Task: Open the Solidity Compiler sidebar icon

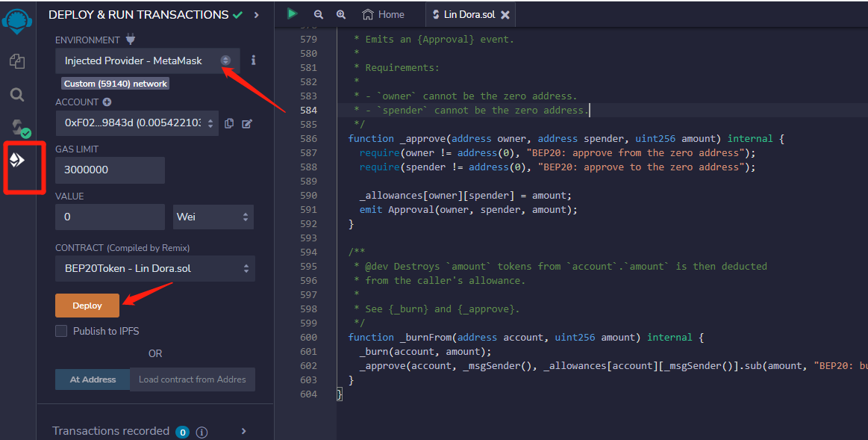Action: pos(20,128)
